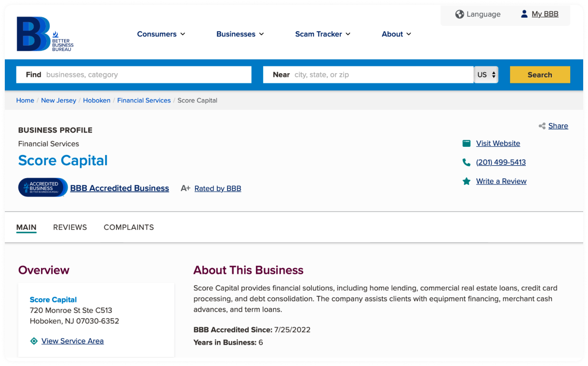Click the Hoboken, NJ 07030-6352 line
The image size is (588, 366).
click(74, 321)
